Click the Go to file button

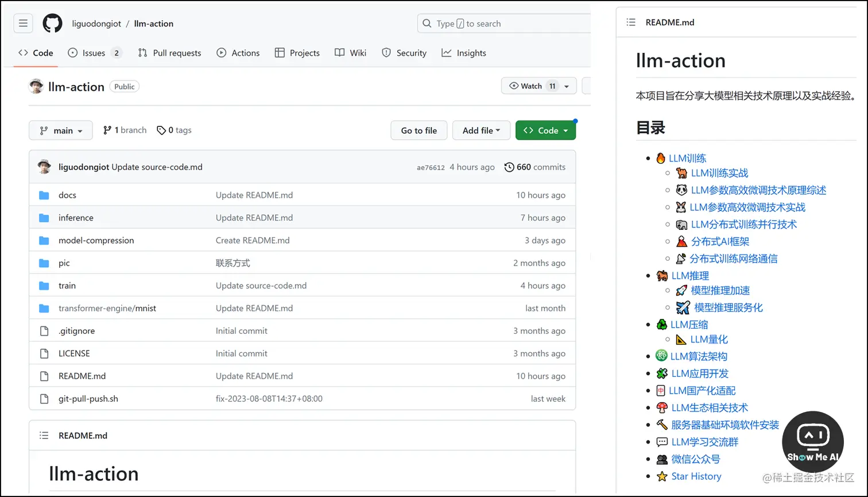pyautogui.click(x=419, y=130)
